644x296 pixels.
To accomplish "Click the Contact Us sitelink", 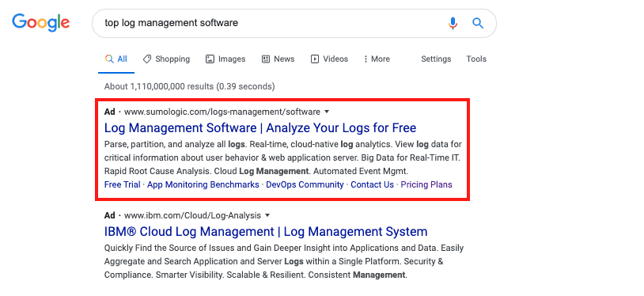I will 372,184.
